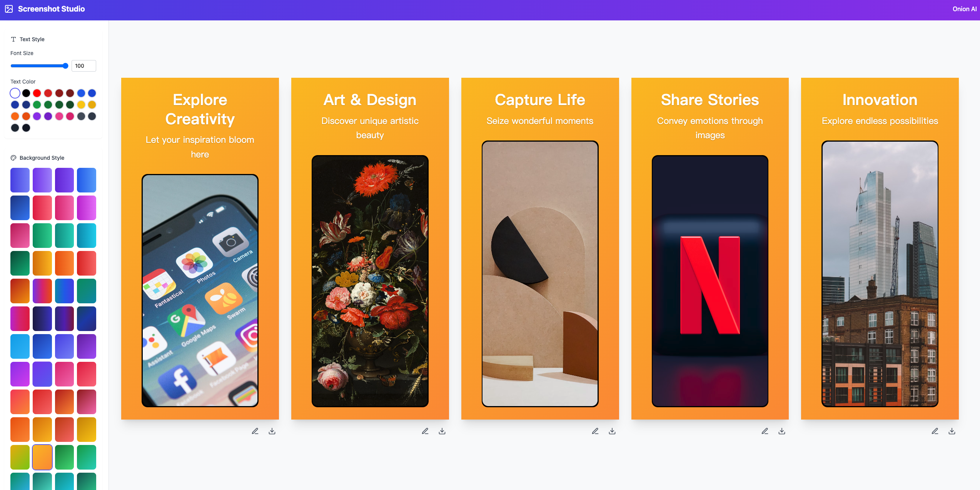Choose the black text color swatch

[x=26, y=93]
